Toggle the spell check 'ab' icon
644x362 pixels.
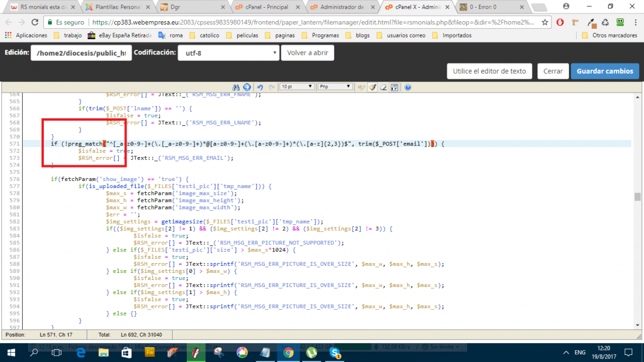(x=361, y=87)
